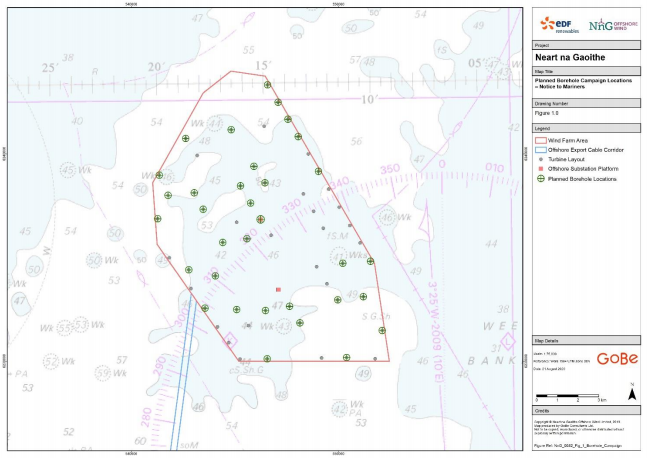Click the Planned Borehole Locations legend symbol

click(540, 179)
